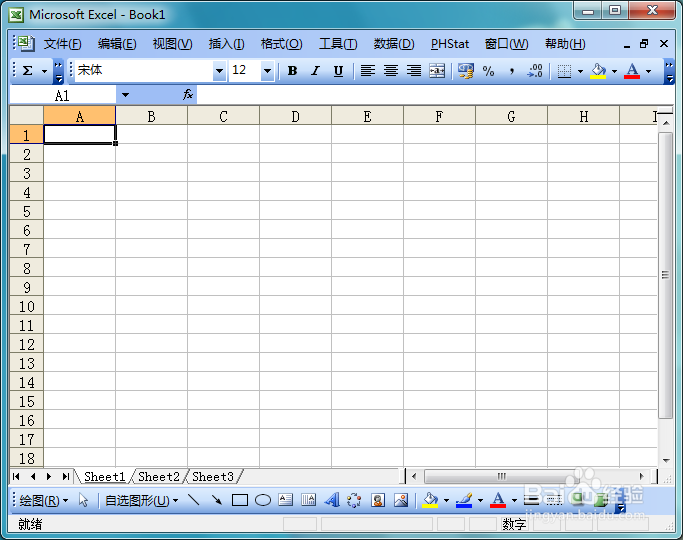683x540 pixels.
Task: Open font name dropdown list
Action: (x=219, y=71)
